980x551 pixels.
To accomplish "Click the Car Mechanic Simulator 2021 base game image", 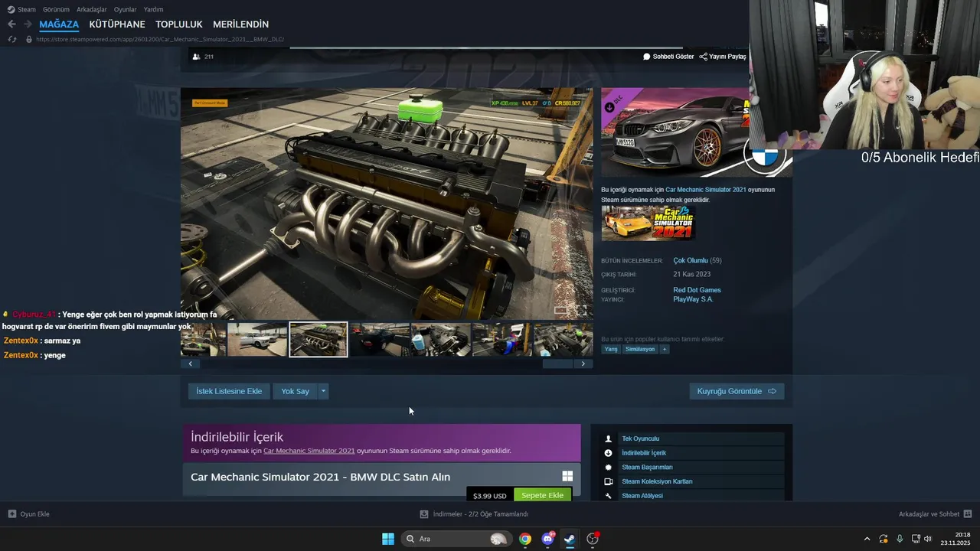I will click(x=648, y=223).
